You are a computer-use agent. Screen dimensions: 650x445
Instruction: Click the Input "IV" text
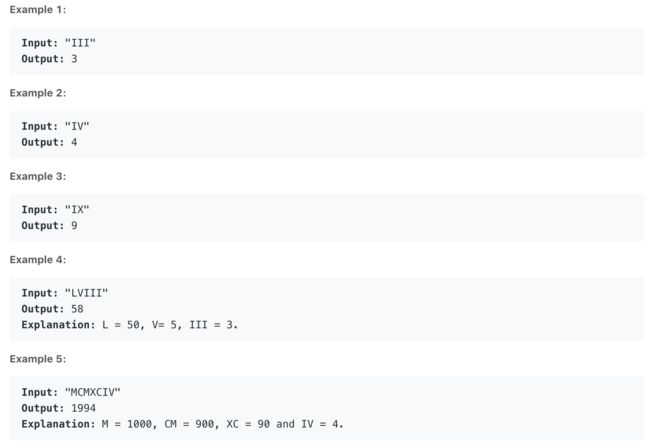click(56, 126)
